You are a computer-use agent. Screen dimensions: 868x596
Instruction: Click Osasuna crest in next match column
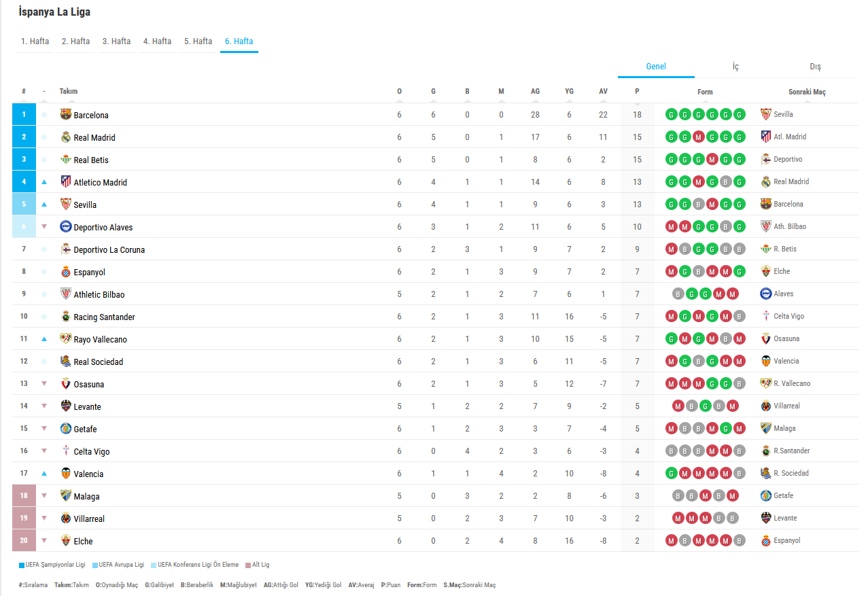(x=766, y=338)
